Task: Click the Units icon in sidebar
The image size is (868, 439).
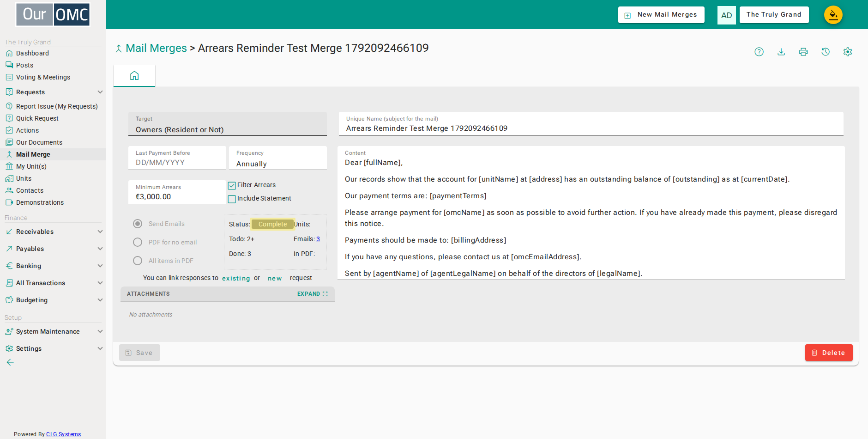Action: 9,178
